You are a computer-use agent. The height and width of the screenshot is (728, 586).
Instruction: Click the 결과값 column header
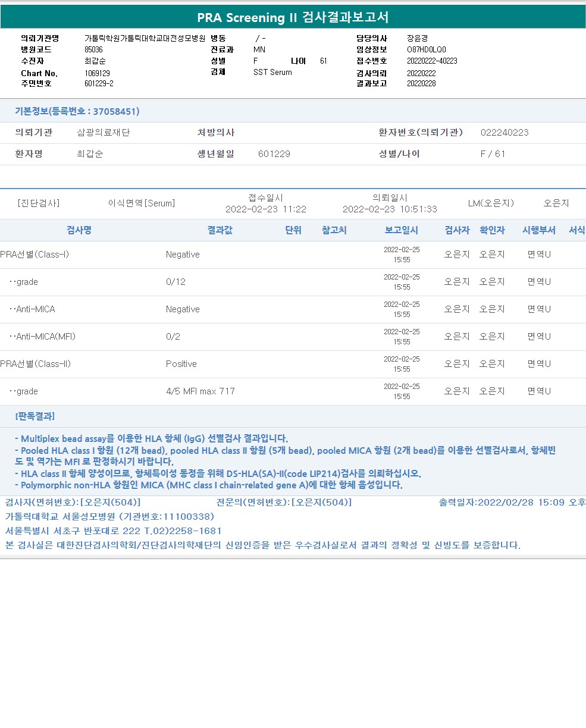(220, 230)
